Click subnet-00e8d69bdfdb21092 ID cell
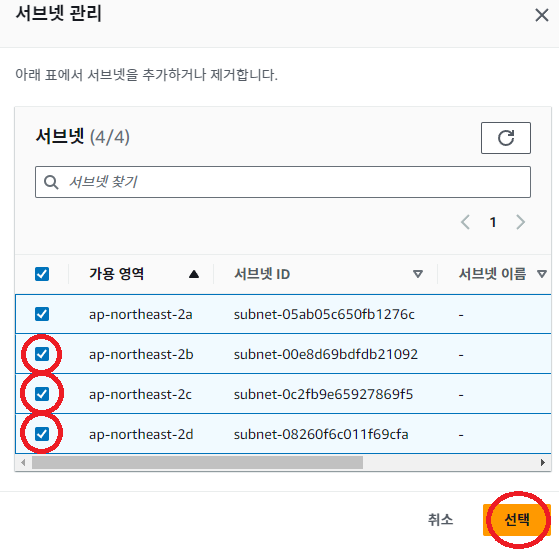Image resolution: width=559 pixels, height=554 pixels. (325, 354)
